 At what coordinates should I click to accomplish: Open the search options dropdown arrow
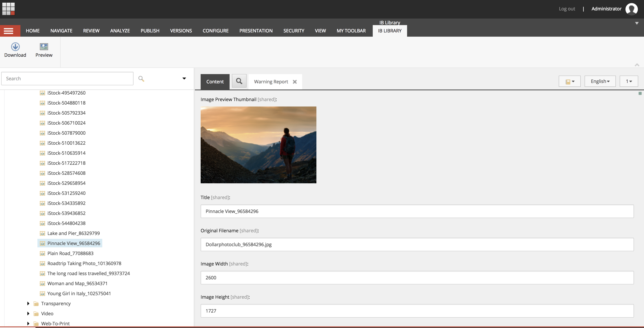tap(184, 79)
